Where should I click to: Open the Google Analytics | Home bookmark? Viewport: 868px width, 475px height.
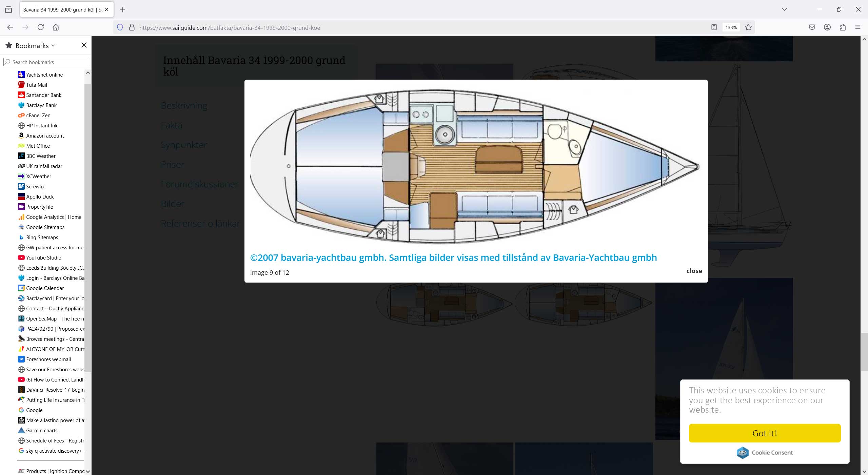(50, 217)
